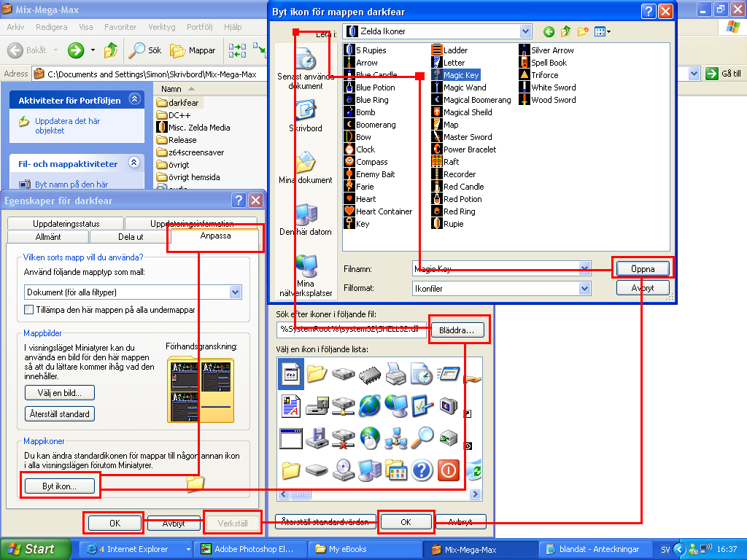Screen dimensions: 747x560
Task: Collapse Aktiviteter för Portföljen panel
Action: click(x=135, y=99)
